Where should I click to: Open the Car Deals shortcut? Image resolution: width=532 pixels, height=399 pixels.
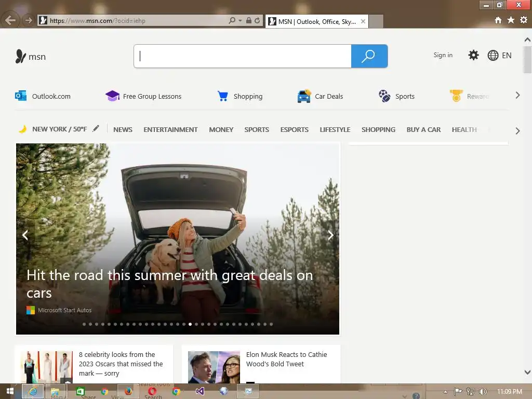[320, 96]
